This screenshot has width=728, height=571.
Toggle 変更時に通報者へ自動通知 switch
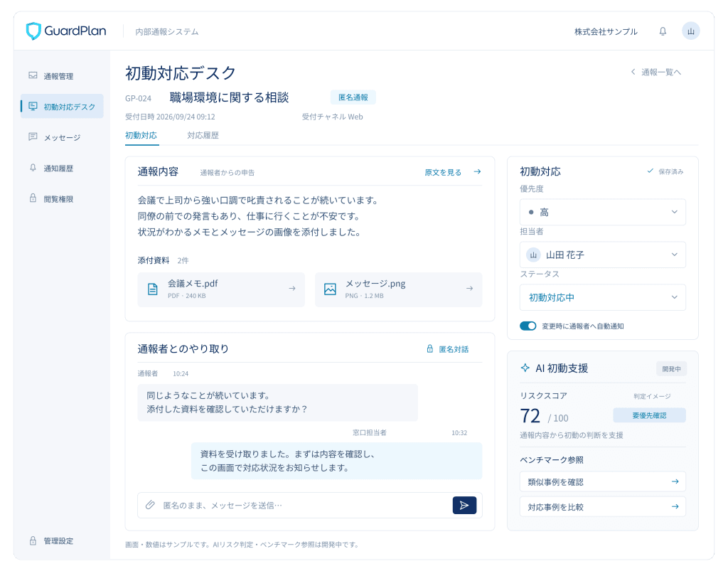[x=528, y=326]
